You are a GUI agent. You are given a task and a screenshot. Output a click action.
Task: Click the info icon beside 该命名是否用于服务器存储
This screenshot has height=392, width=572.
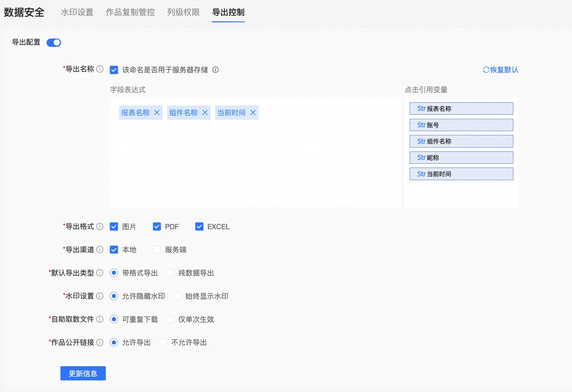(x=215, y=70)
